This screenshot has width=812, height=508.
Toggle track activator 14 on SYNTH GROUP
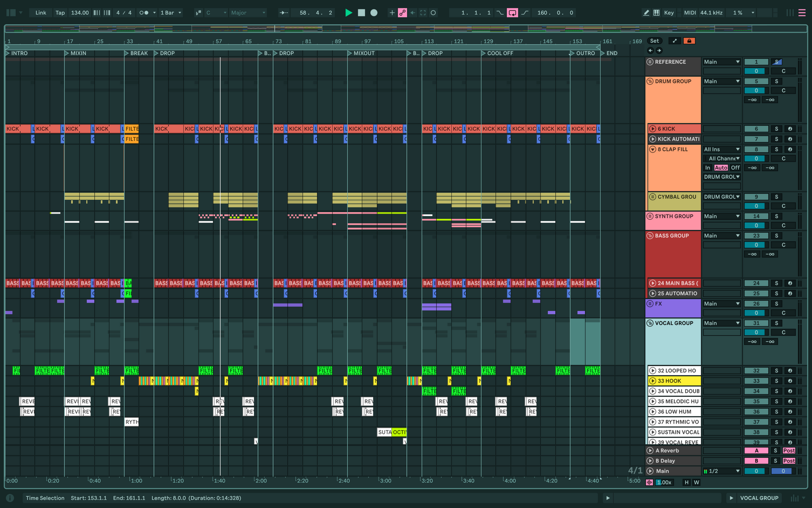(756, 216)
